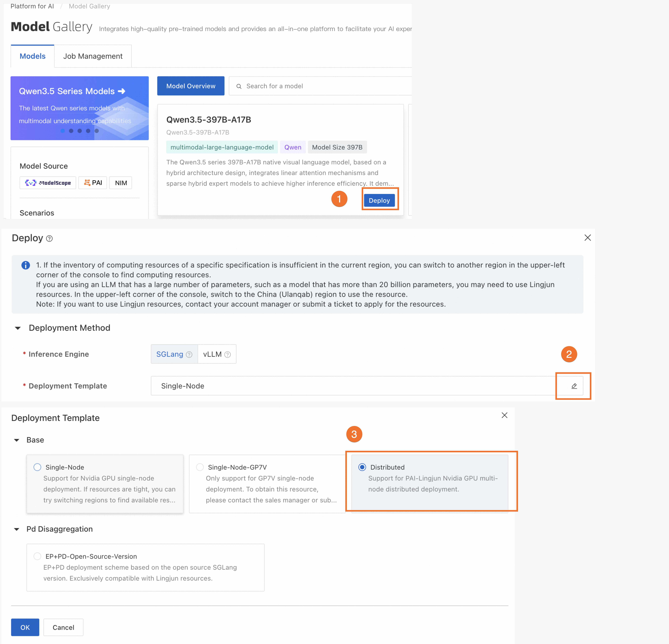The width and height of the screenshot is (669, 644).
Task: Click the pencil edit icon for Deployment Template
Action: pos(574,386)
